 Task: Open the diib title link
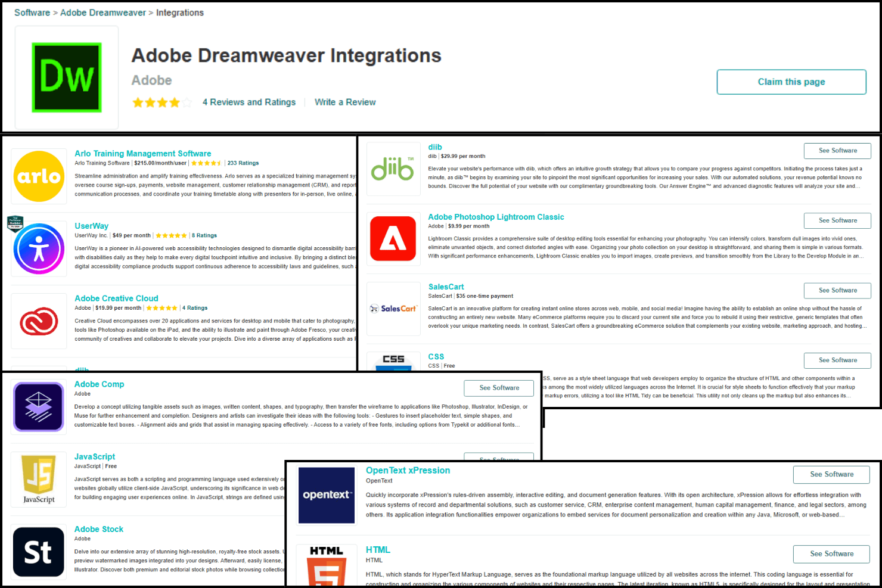coord(435,147)
